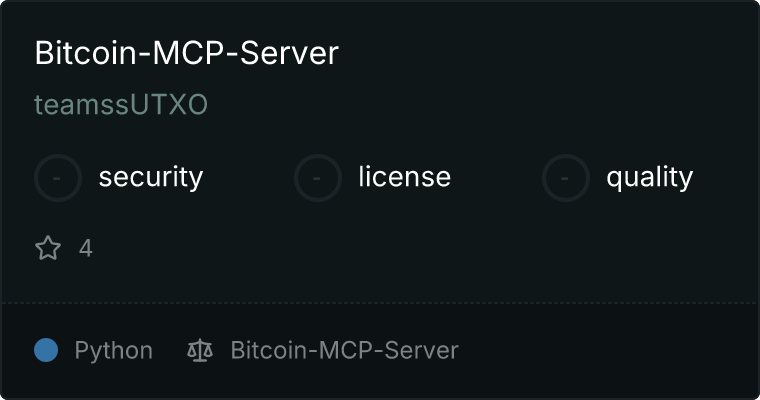Viewport: 760px width, 400px height.
Task: Select the quality label
Action: click(x=649, y=177)
